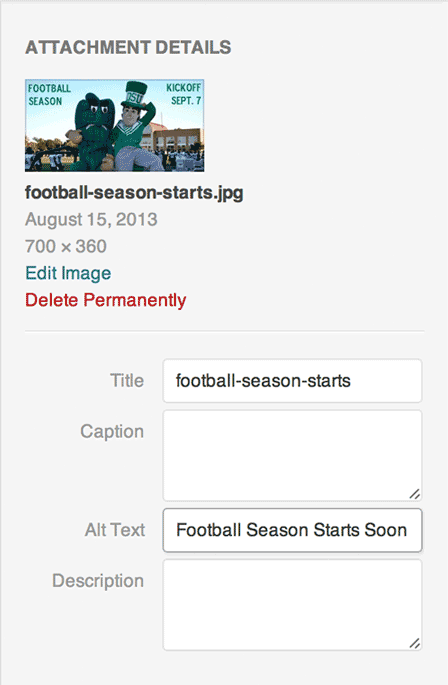Open the Edit Image link
This screenshot has width=448, height=685.
pyautogui.click(x=68, y=273)
